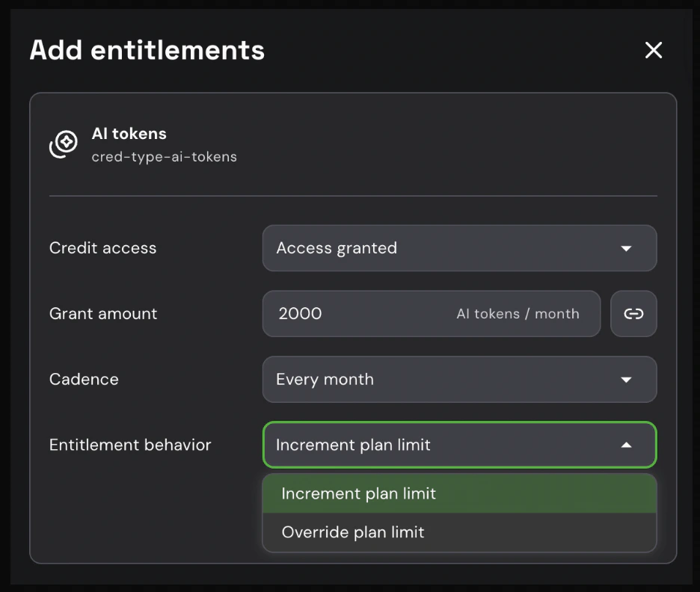
Task: Open the Cadence 'Every month' dropdown
Action: [x=449, y=380]
